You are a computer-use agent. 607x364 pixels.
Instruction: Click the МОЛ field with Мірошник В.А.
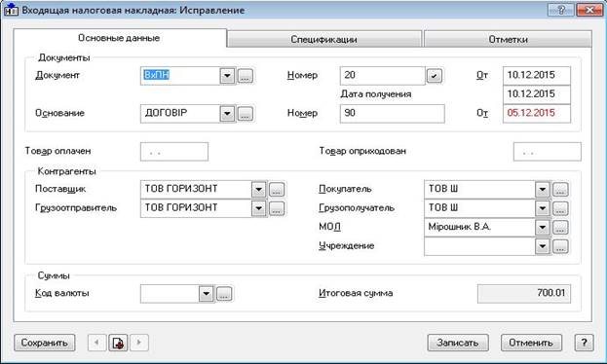click(479, 228)
